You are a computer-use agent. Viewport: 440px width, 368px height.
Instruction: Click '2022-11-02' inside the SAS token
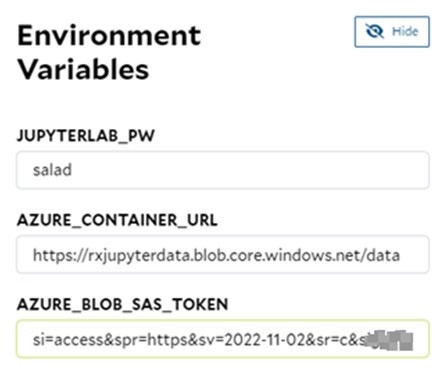[265, 340]
